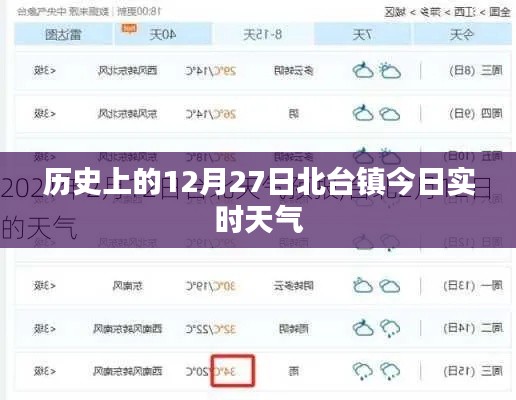Click the orange badge icon on the 40天 tab
516x400 pixels.
coord(129,29)
